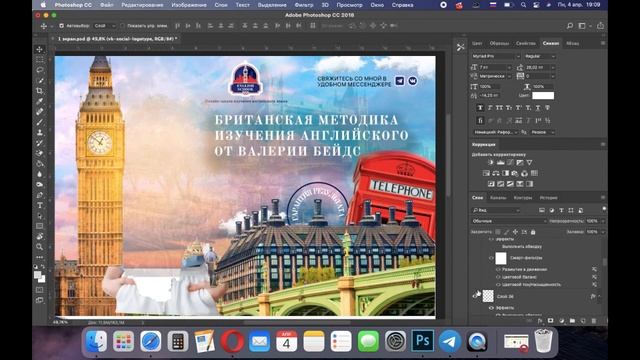The image size is (640, 360).
Task: Open the anti-aliasing method dropdown
Action: [x=542, y=132]
